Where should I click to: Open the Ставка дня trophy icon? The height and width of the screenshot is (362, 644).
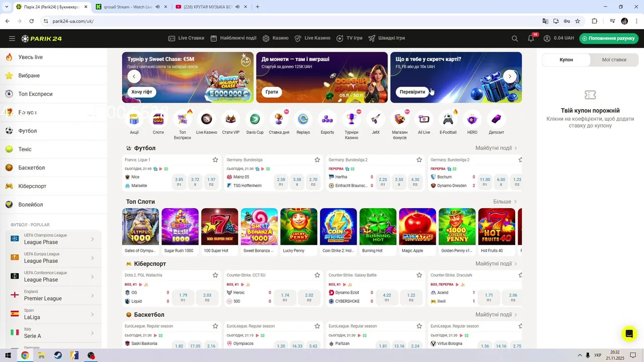click(x=279, y=119)
